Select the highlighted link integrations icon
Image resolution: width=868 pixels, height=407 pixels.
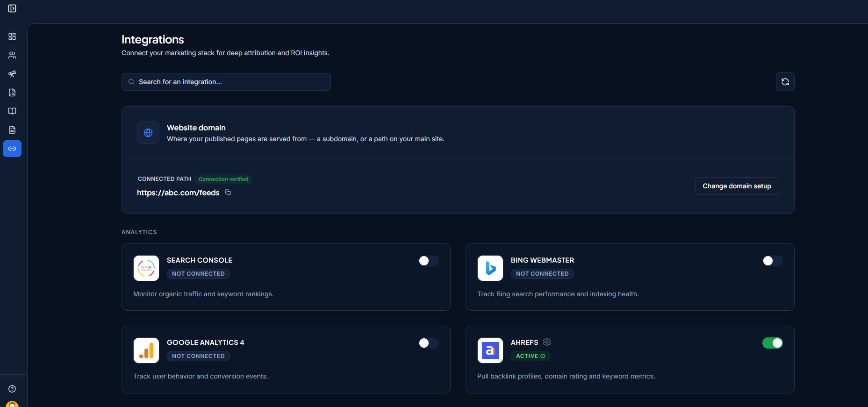(x=12, y=149)
